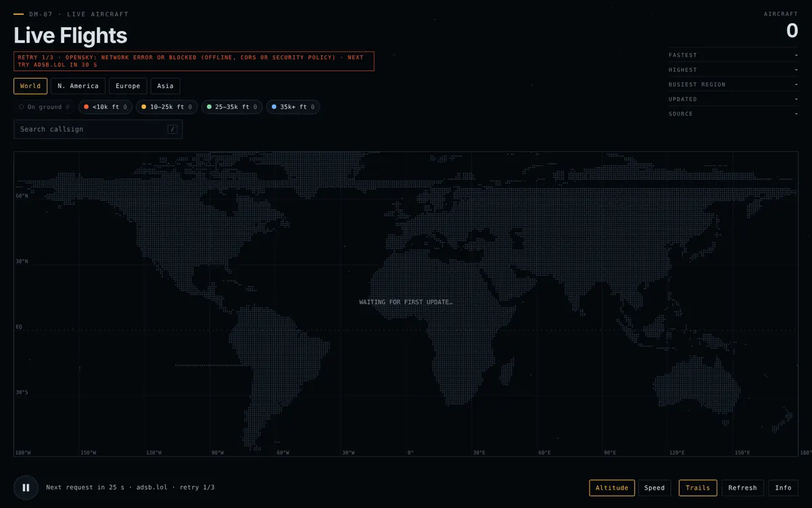The width and height of the screenshot is (812, 508).
Task: Toggle the <10k ft filter
Action: pyautogui.click(x=105, y=107)
